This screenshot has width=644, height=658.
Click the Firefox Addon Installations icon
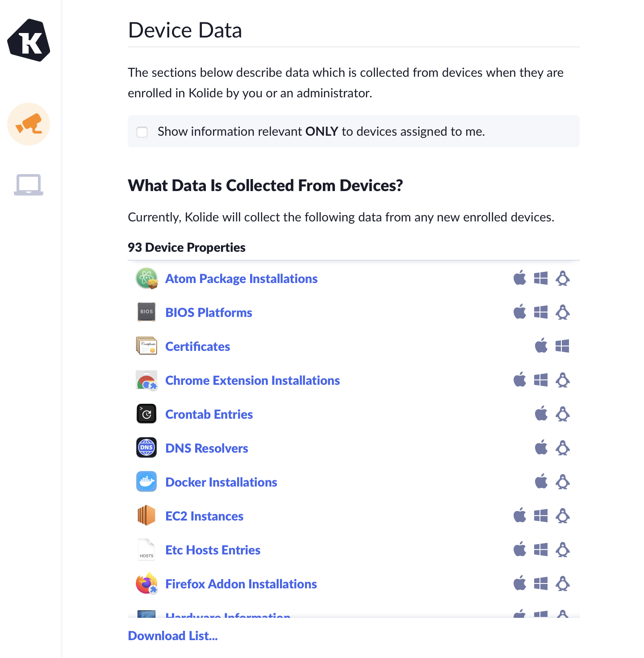(146, 583)
